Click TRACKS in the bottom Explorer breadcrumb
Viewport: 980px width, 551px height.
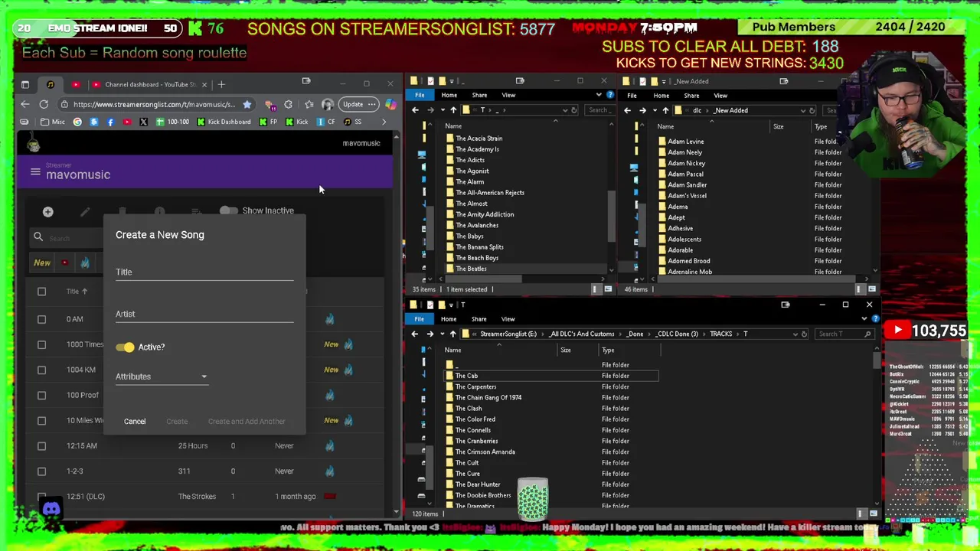point(720,334)
